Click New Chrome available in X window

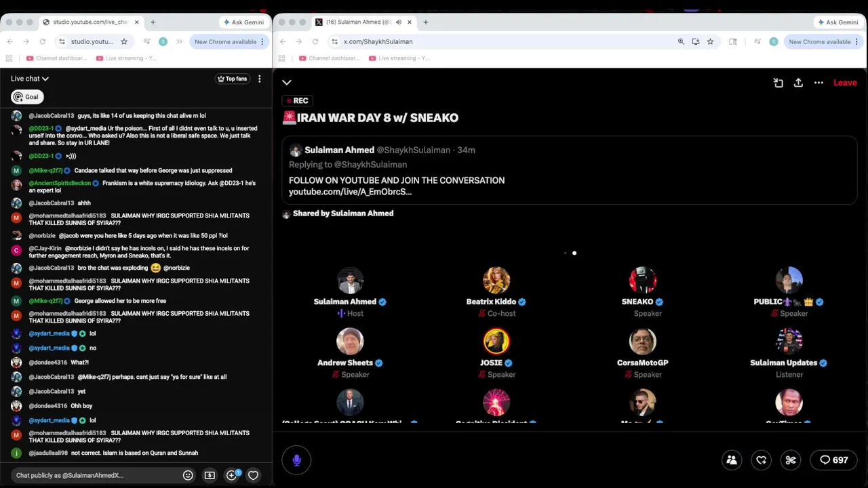tap(819, 41)
